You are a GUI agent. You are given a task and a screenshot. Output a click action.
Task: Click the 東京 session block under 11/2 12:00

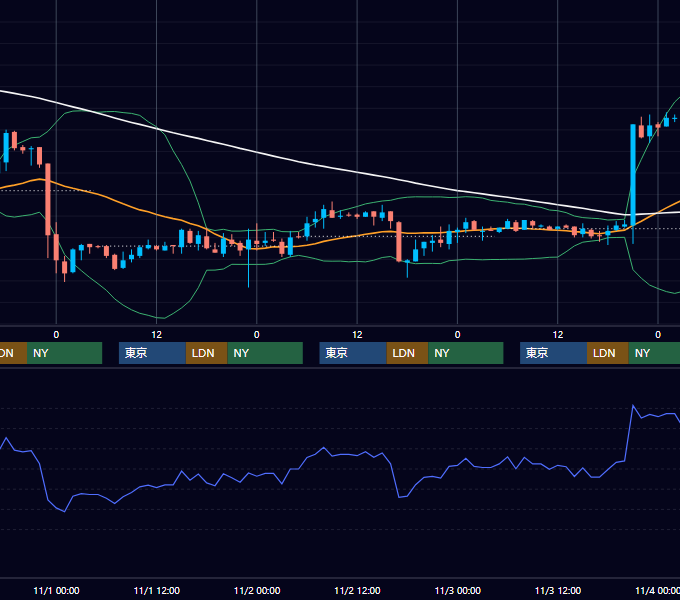[x=353, y=353]
